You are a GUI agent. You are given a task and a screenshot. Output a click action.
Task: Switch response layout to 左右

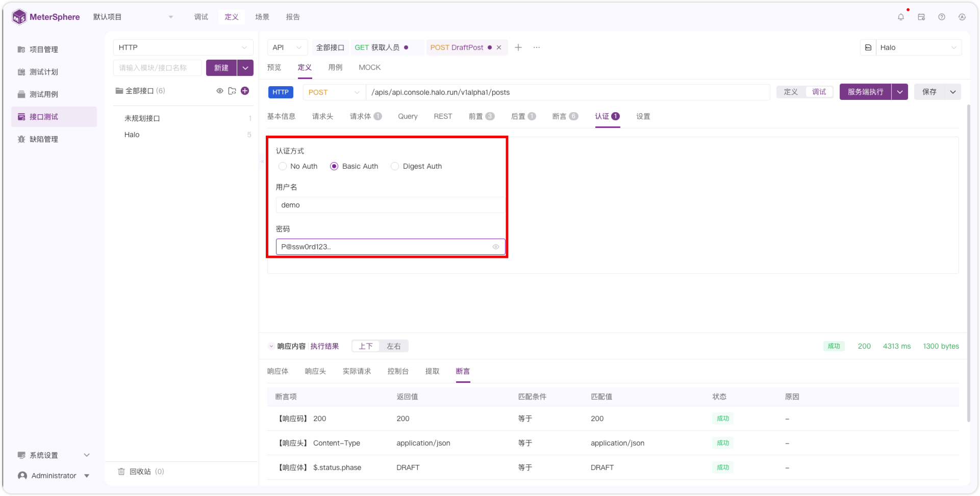[393, 346]
